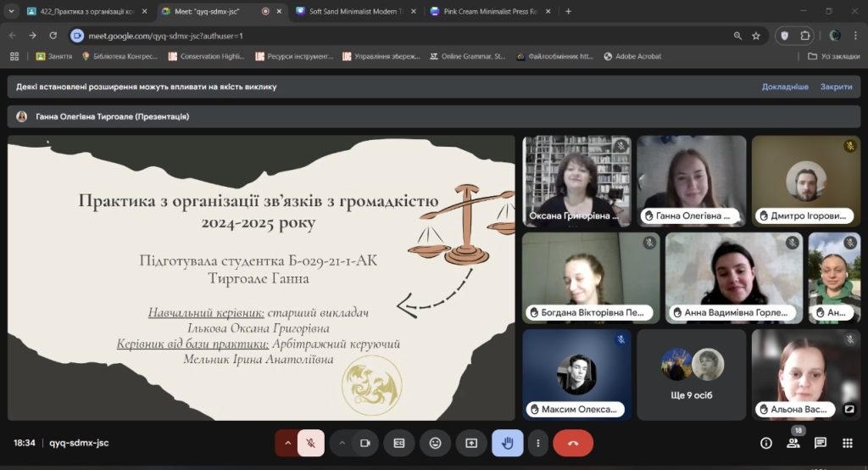Unmute the microphone in Meet toolbar
Screen dimensions: 868x470
click(311, 443)
